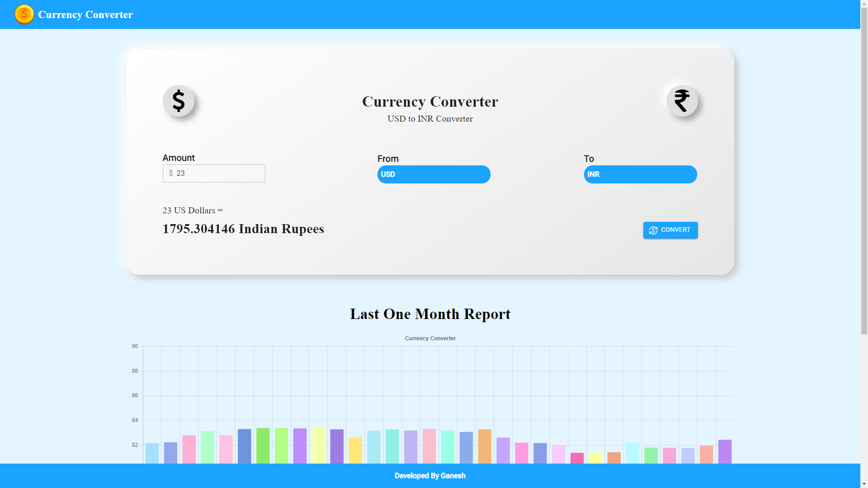Screen dimensions: 868x488
Task: Click the Last One Month Report heading
Action: [430, 314]
